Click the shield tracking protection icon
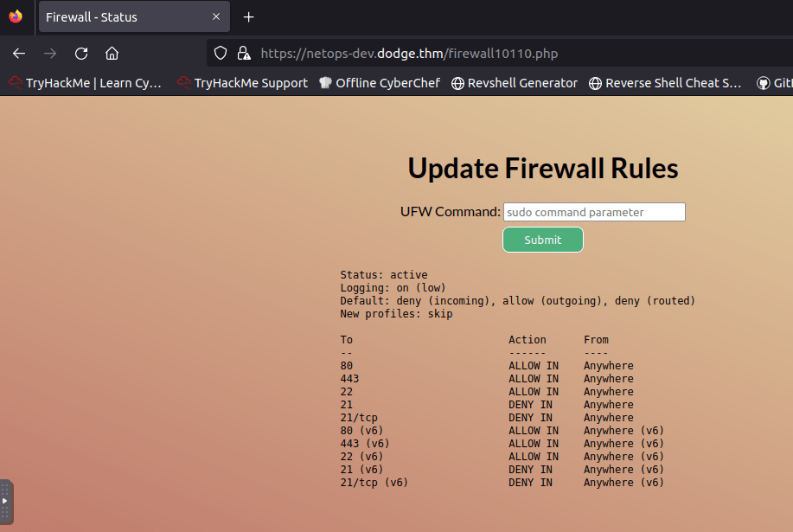793x532 pixels. (x=221, y=54)
